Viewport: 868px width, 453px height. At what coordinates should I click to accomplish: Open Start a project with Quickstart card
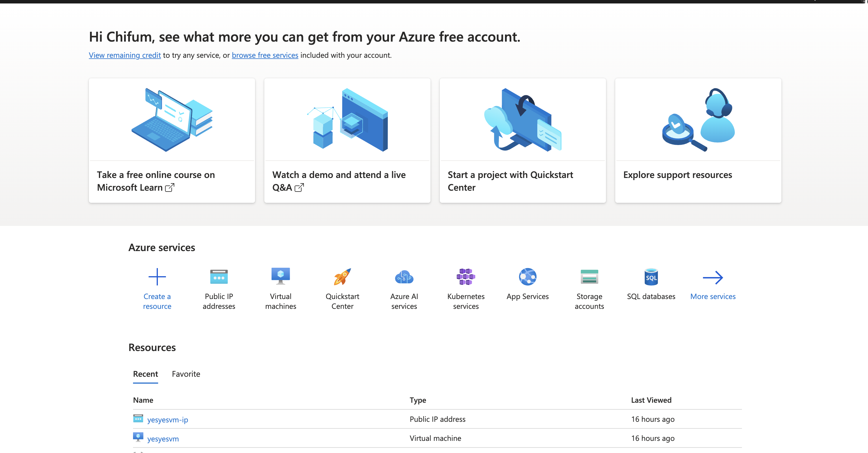tap(523, 140)
